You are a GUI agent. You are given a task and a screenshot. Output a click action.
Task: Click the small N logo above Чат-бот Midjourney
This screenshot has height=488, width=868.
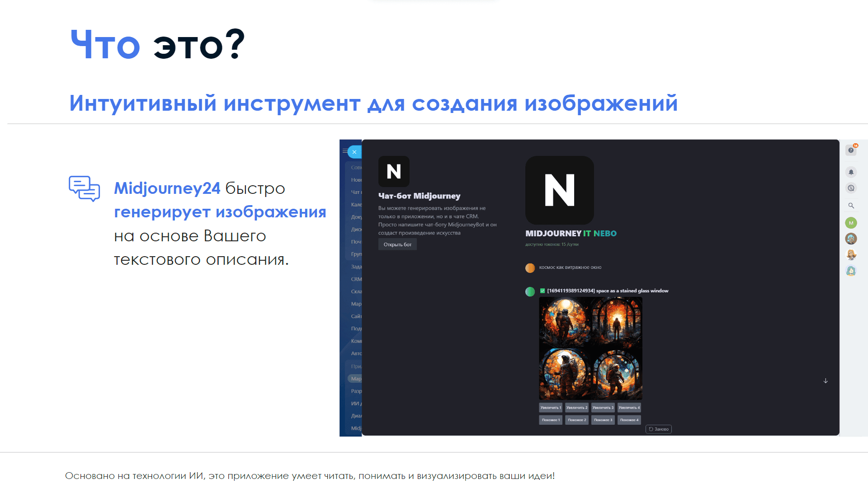(394, 171)
